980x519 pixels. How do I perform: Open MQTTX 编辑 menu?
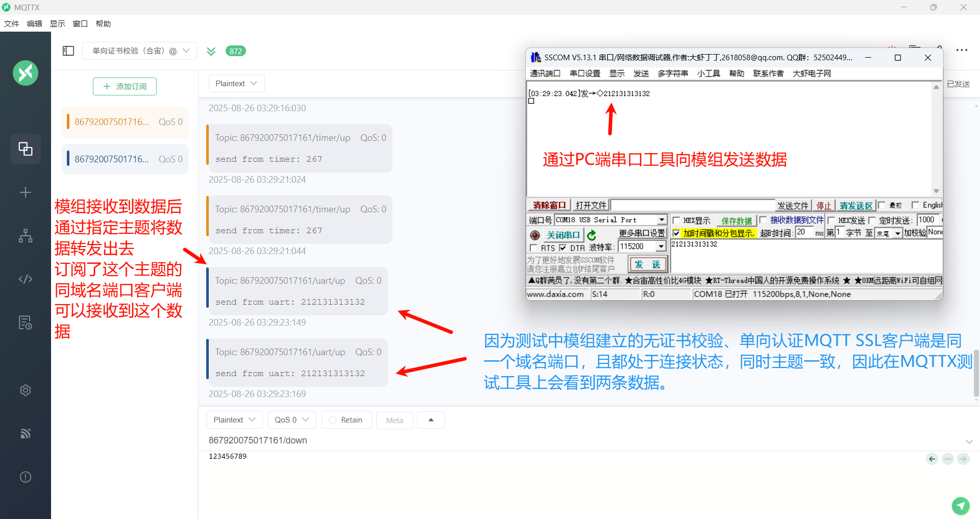tap(34, 24)
